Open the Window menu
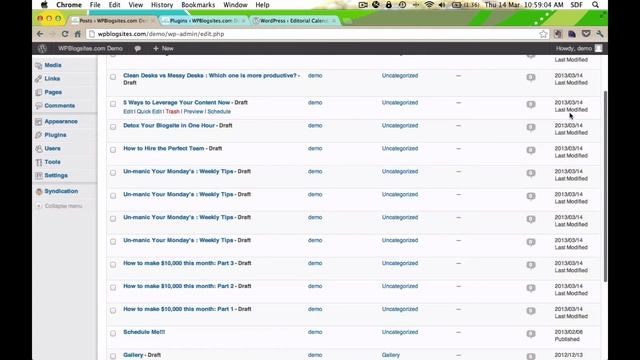The height and width of the screenshot is (360, 640). pyautogui.click(x=236, y=5)
